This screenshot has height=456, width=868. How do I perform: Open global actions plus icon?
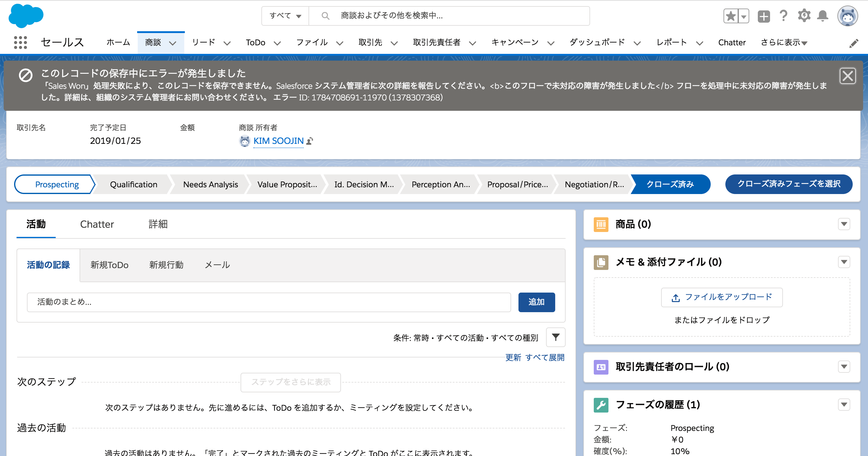(764, 16)
